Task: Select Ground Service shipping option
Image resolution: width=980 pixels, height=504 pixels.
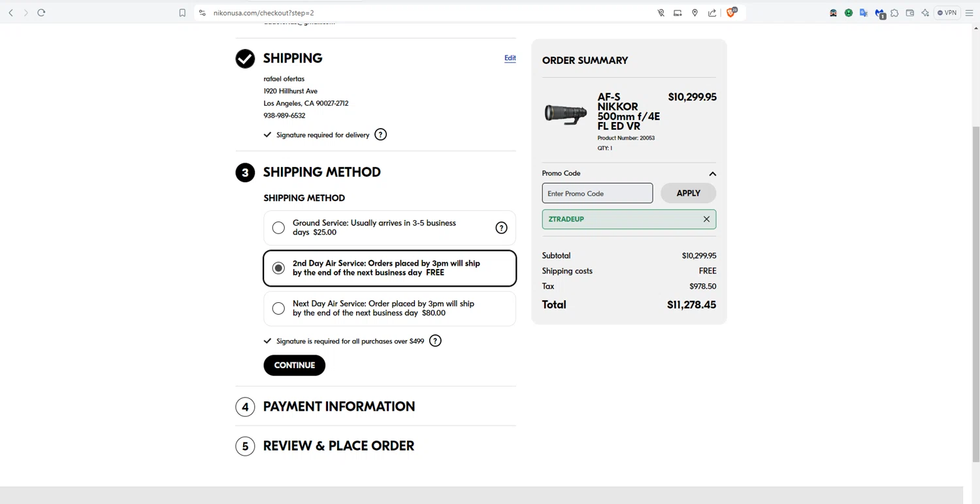Action: pyautogui.click(x=279, y=228)
